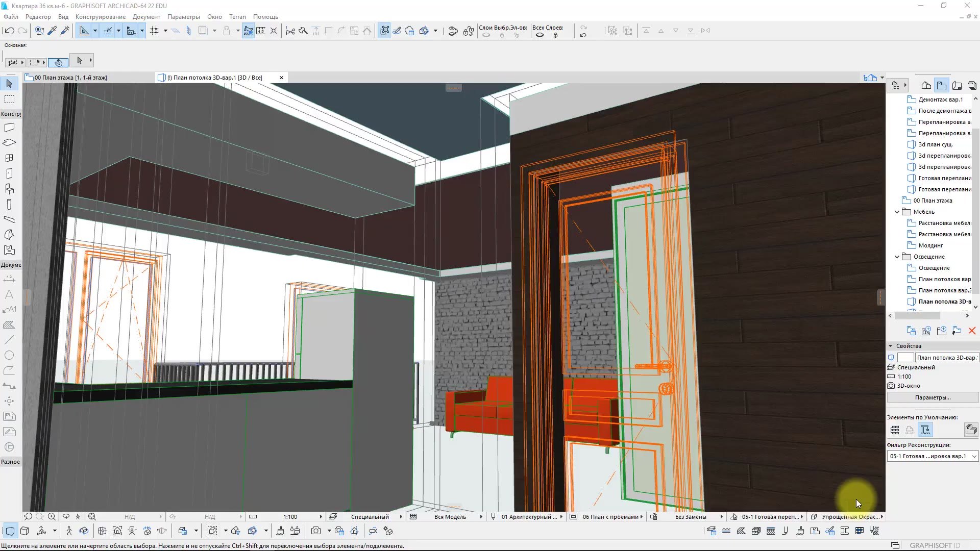Collapse the Свойства panel section
The width and height of the screenshot is (980, 551).
(891, 346)
